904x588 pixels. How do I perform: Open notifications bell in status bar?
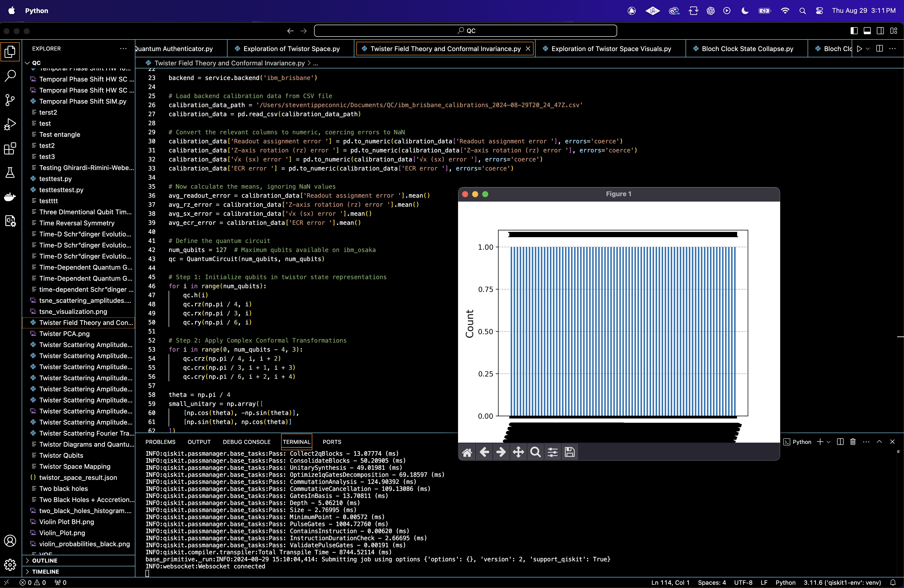[x=893, y=582]
